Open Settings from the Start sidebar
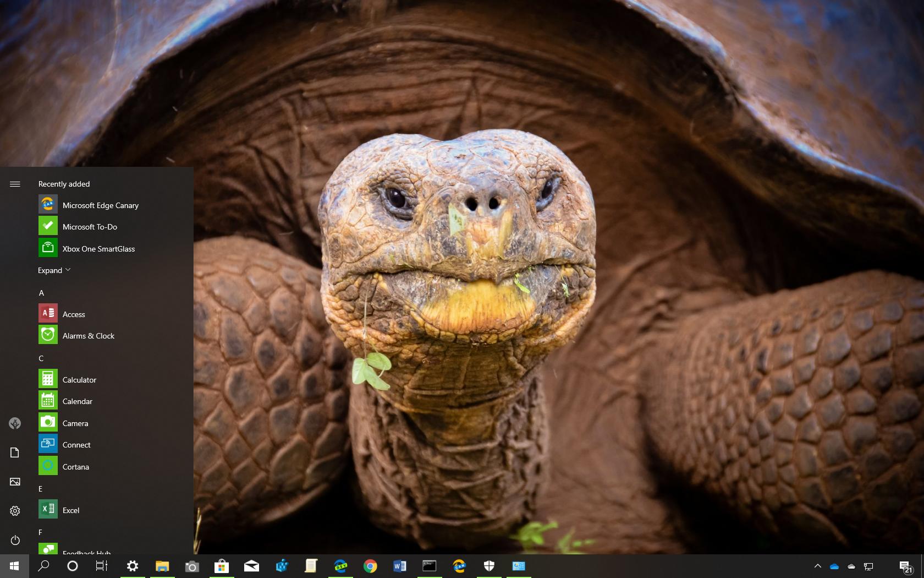The width and height of the screenshot is (924, 578). coord(15,511)
